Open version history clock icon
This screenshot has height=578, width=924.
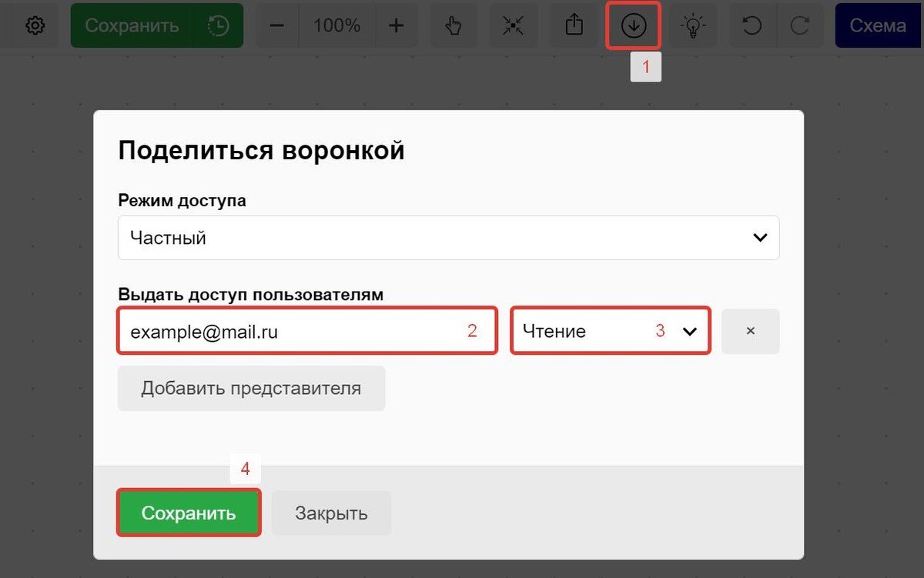click(x=219, y=25)
